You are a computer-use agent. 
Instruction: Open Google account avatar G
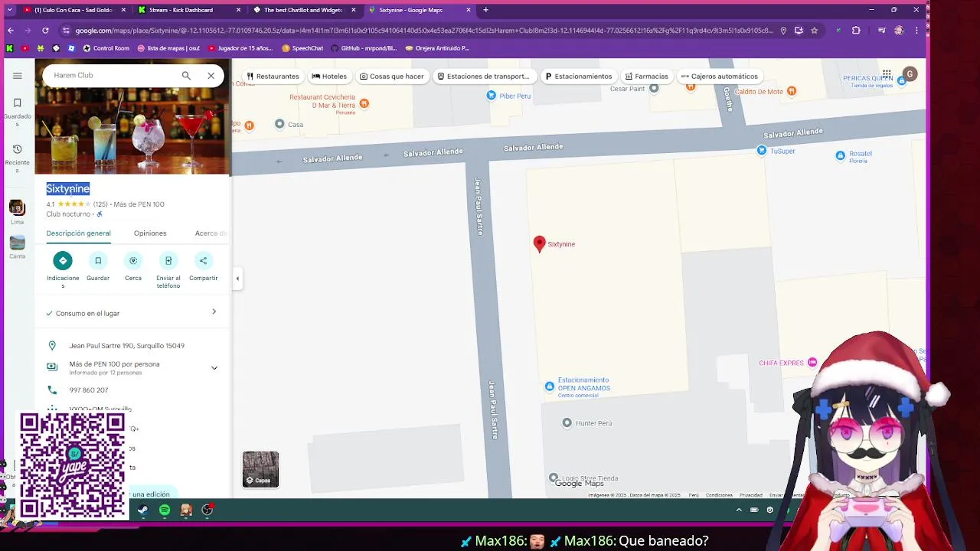[x=910, y=74]
